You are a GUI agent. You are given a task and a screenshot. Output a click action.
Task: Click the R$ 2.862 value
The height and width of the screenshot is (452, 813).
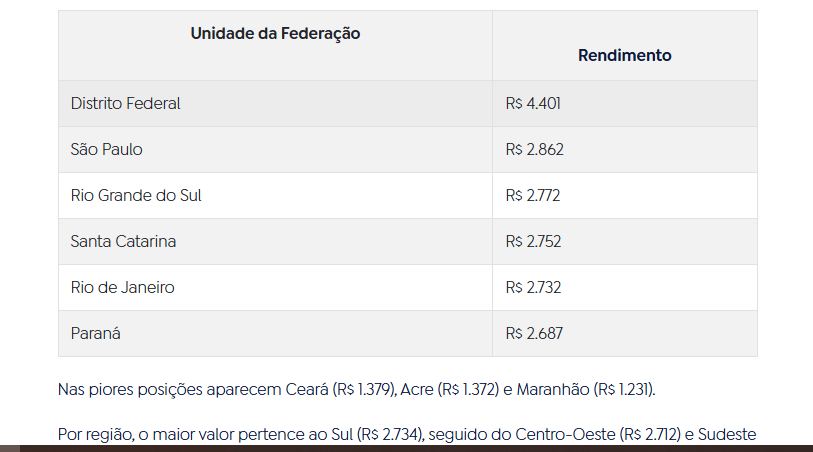[x=534, y=149]
